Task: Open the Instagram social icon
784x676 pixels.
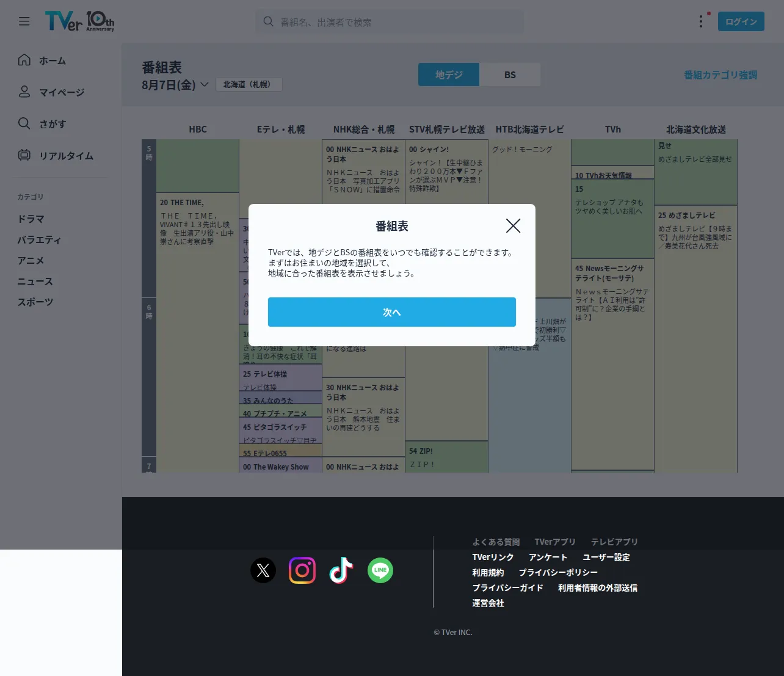Action: (x=302, y=570)
